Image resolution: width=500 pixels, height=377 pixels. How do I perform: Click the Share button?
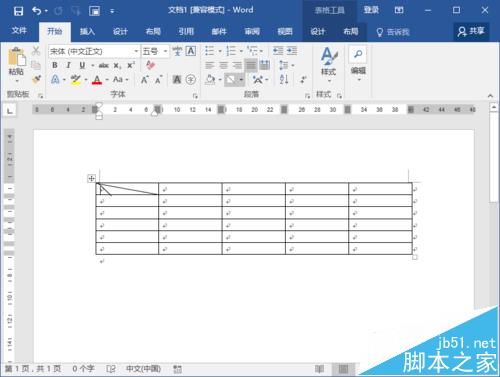click(x=471, y=32)
